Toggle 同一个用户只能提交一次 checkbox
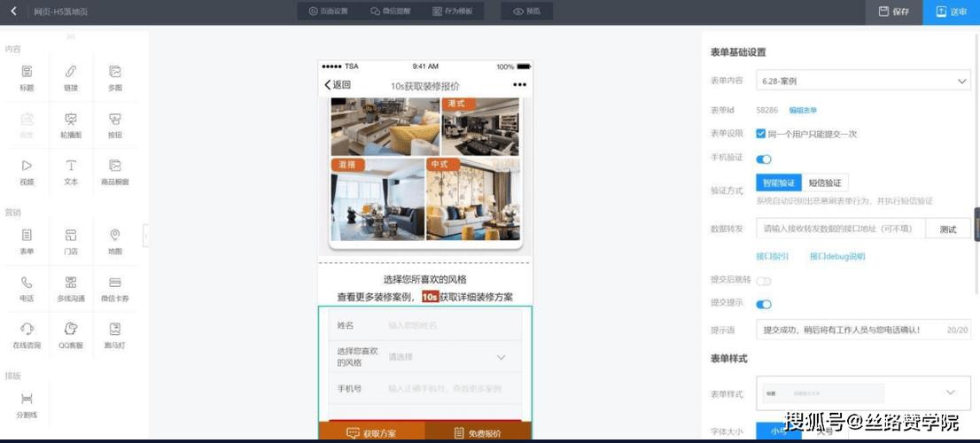Screen dimensions: 980x443 pos(760,134)
